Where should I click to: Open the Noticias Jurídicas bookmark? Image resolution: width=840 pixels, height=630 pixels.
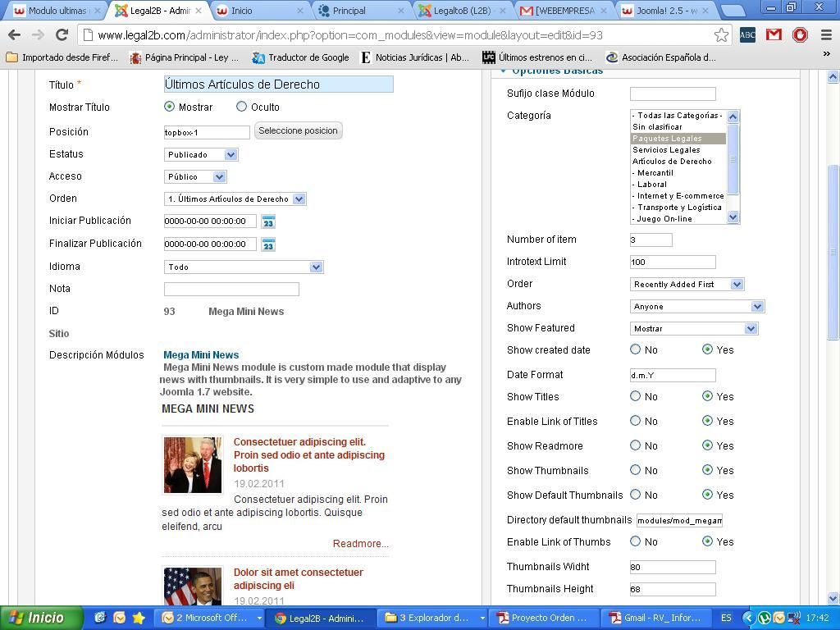point(414,57)
